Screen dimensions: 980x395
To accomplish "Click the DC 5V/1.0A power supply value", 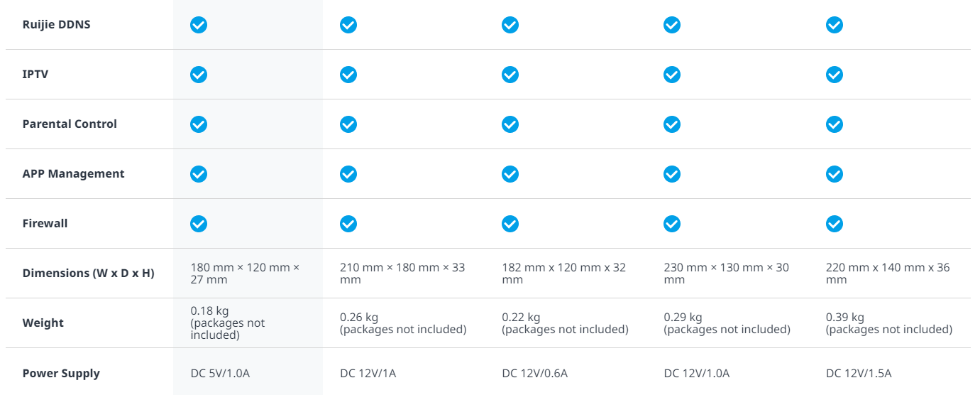I will (x=220, y=374).
